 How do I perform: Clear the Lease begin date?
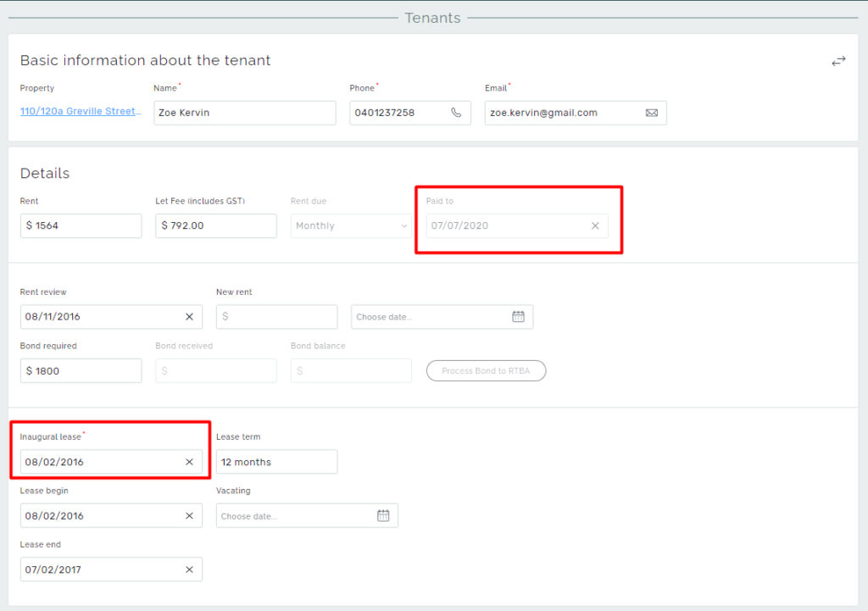[189, 516]
